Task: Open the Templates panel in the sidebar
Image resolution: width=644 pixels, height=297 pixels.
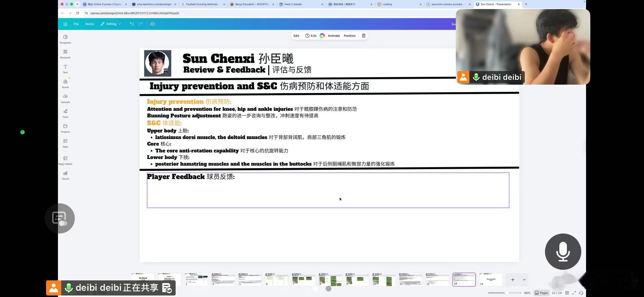Action: (65, 39)
